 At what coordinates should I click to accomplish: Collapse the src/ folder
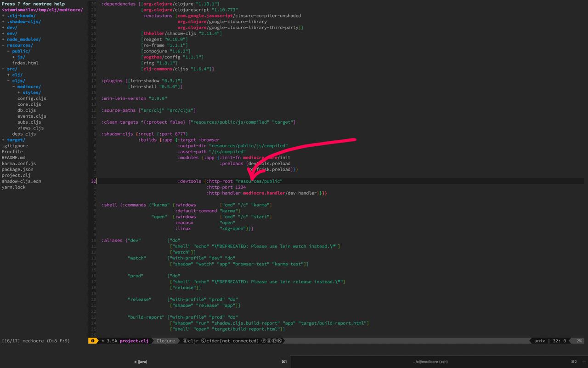pos(9,69)
